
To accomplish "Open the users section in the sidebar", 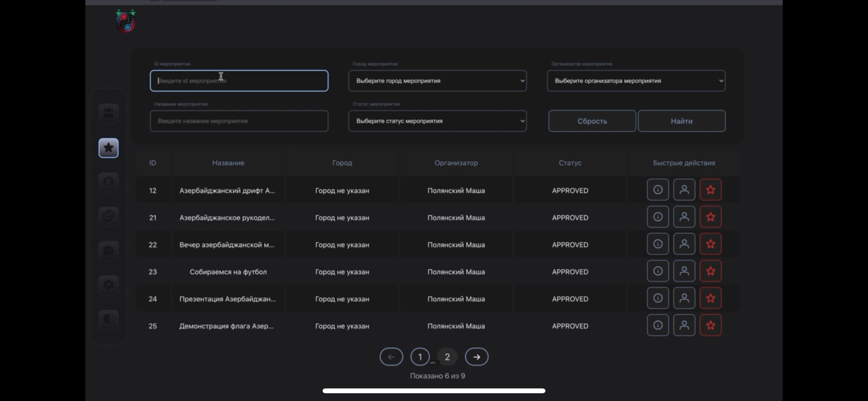I will coord(108,114).
